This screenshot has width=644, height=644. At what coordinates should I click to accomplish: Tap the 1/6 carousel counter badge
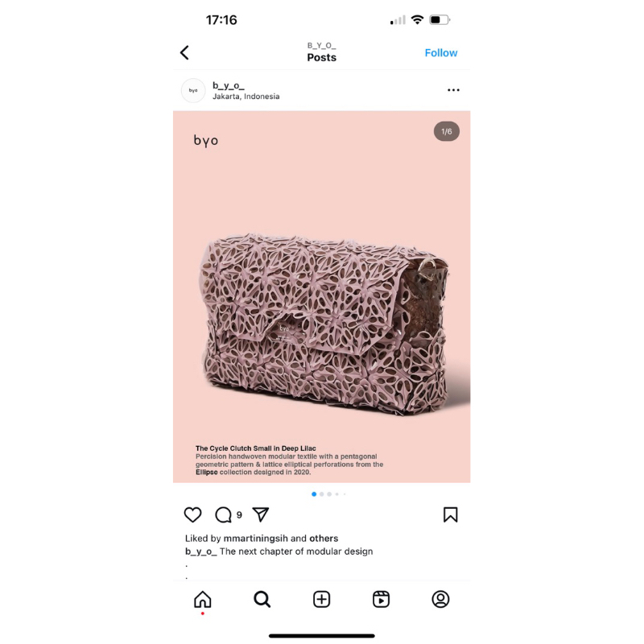(447, 131)
